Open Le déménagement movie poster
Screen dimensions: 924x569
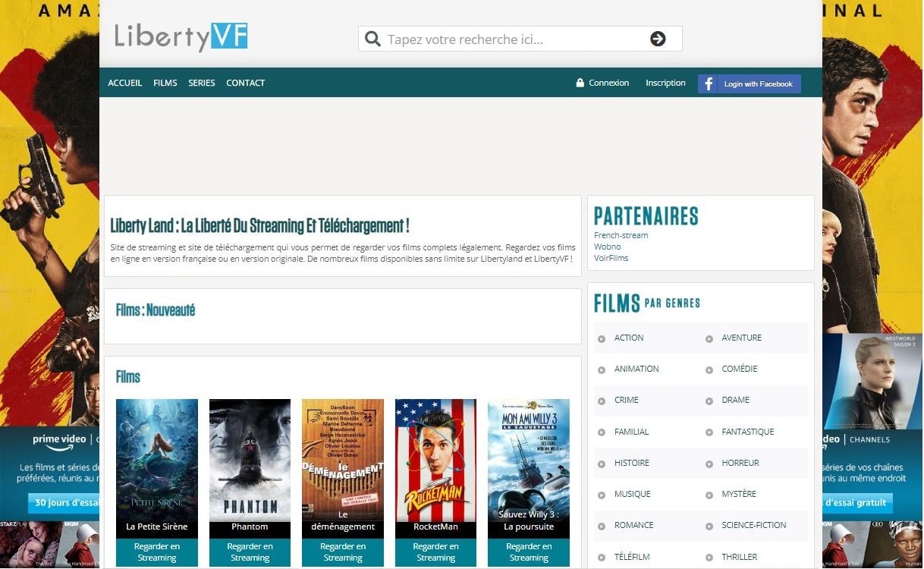click(343, 460)
